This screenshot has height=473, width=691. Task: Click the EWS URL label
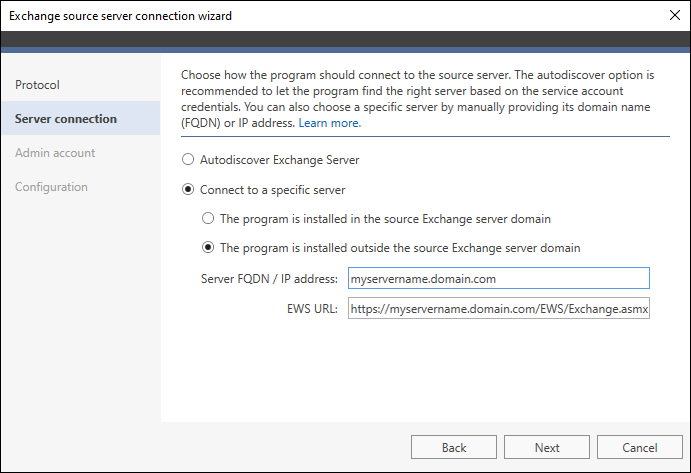(x=311, y=309)
